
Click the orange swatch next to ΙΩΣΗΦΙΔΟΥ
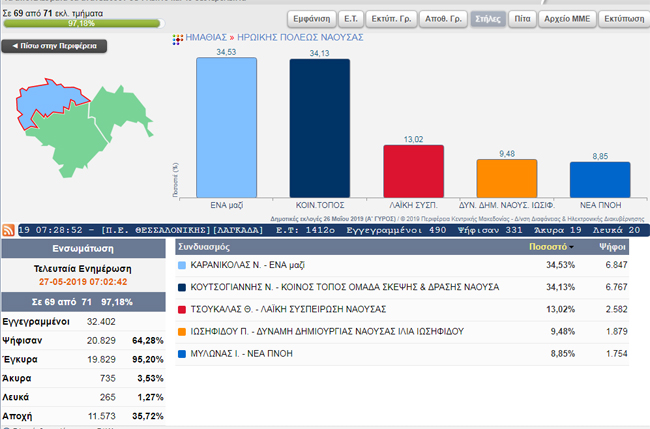click(x=181, y=331)
